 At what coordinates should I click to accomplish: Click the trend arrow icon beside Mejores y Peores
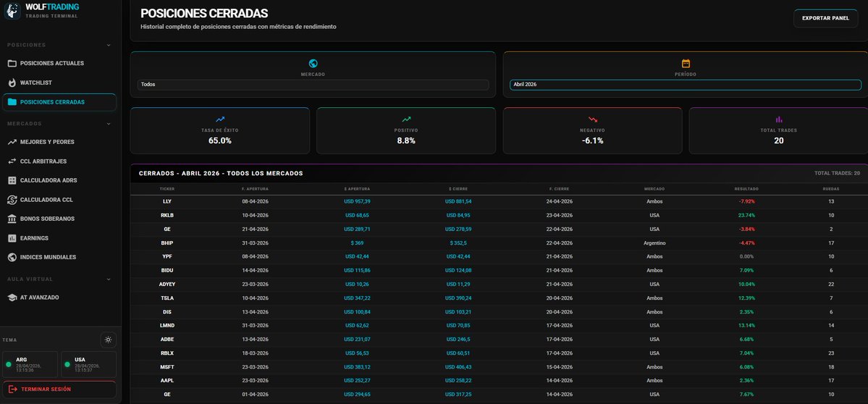(12, 142)
